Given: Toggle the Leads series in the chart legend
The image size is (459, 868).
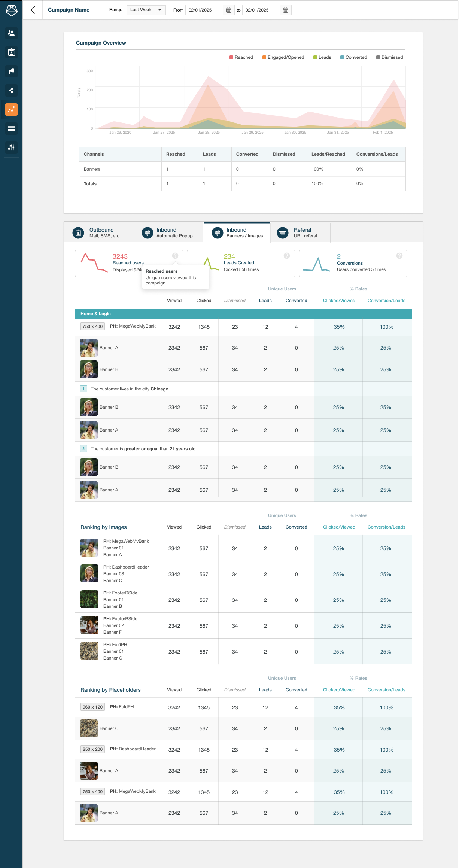Looking at the screenshot, I should pos(322,57).
